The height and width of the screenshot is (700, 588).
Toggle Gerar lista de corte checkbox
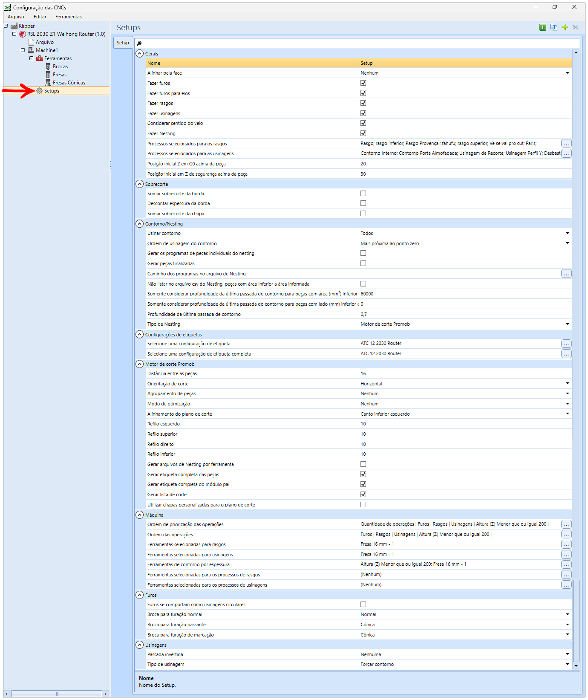[363, 495]
